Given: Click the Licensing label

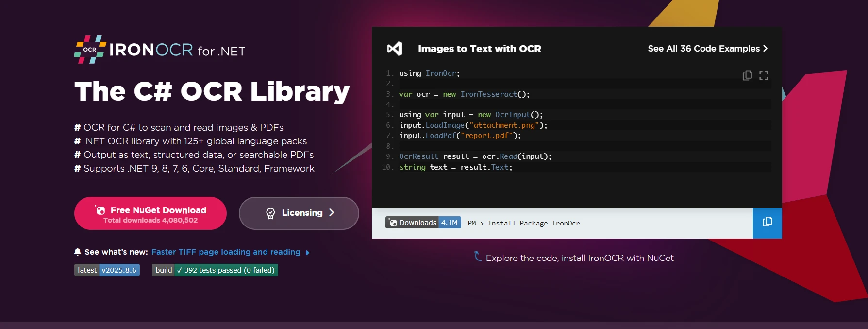Looking at the screenshot, I should (302, 213).
